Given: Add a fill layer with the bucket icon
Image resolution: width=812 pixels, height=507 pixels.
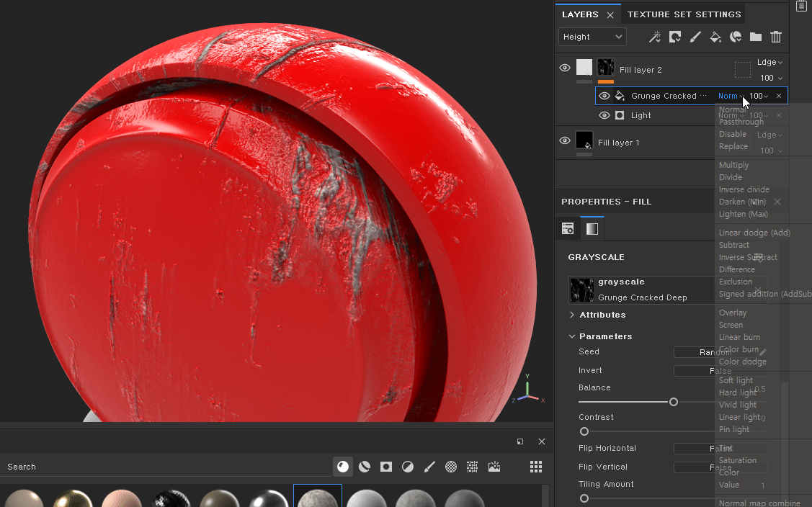Looking at the screenshot, I should 715,37.
